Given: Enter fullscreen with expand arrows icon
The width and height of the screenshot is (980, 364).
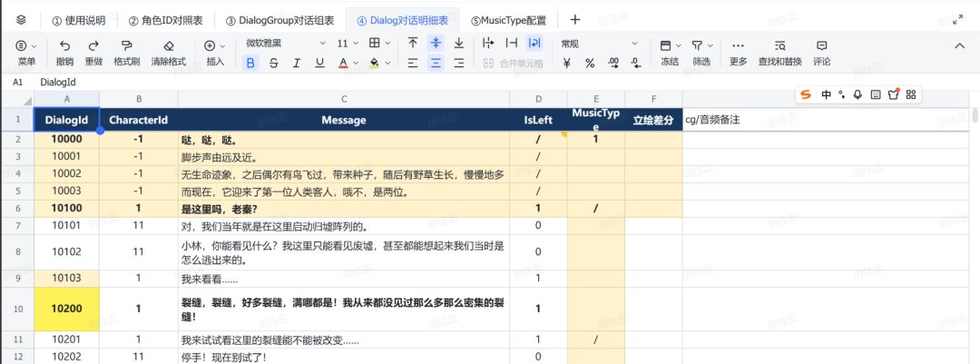Looking at the screenshot, I should pos(957,20).
